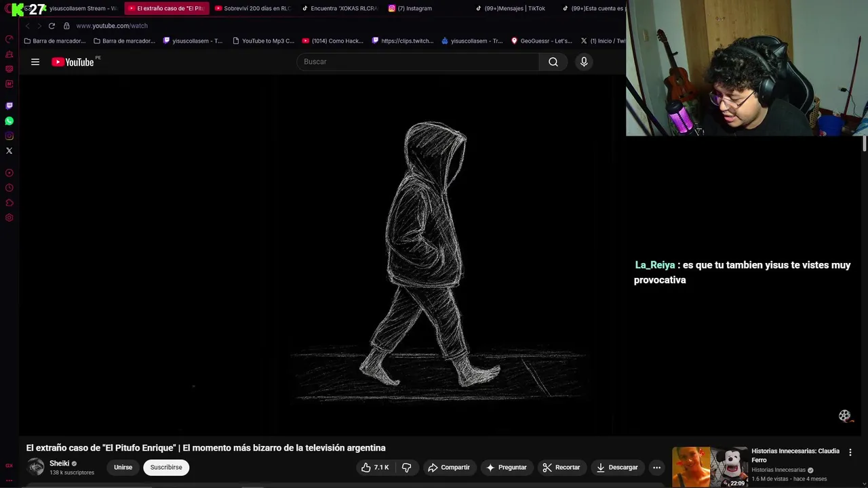
Task: Click the 138 k suscriptores text
Action: (x=72, y=472)
